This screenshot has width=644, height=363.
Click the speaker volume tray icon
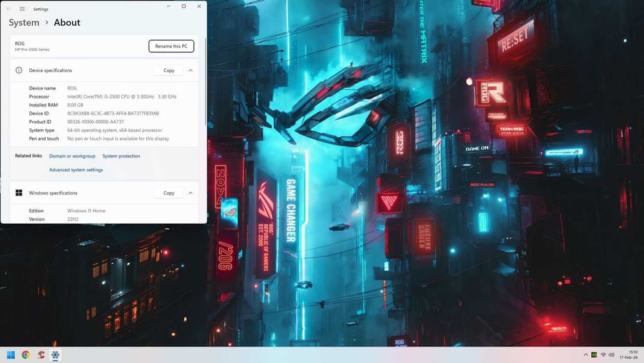pos(612,355)
